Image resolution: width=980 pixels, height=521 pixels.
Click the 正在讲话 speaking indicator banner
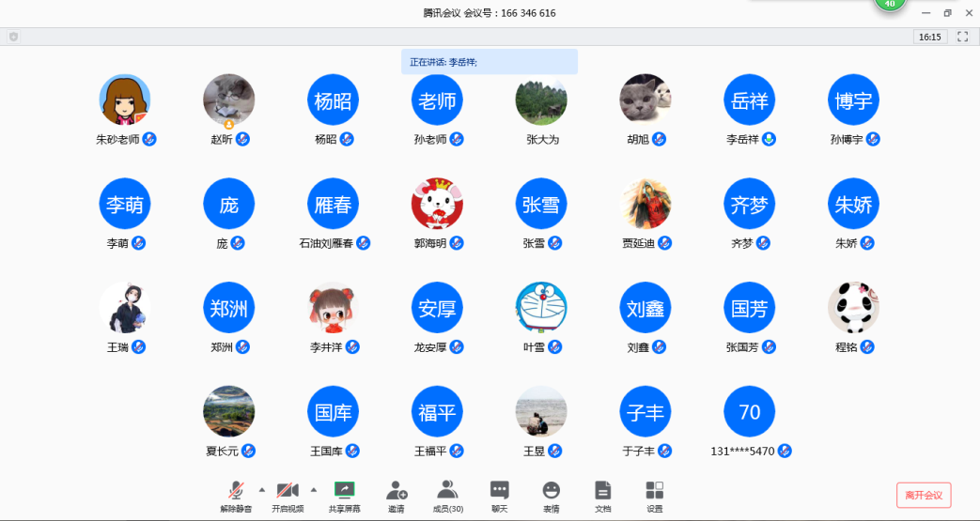click(489, 62)
